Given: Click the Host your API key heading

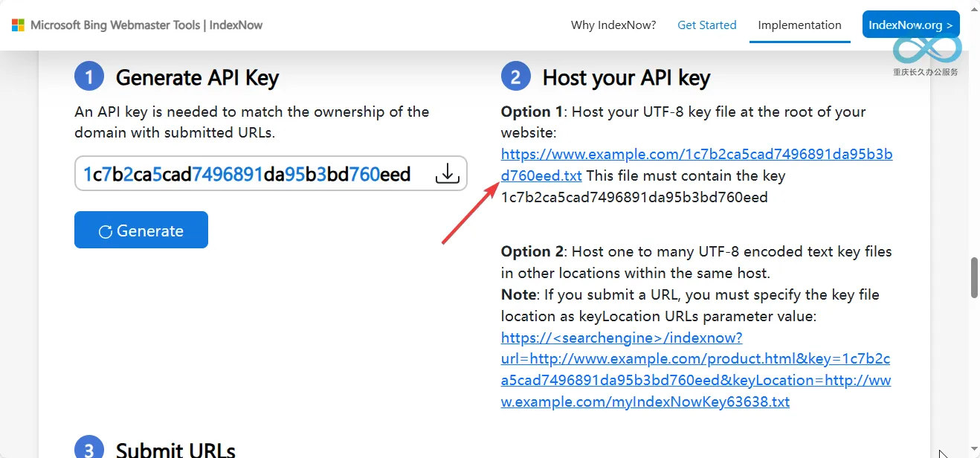Looking at the screenshot, I should pyautogui.click(x=627, y=77).
